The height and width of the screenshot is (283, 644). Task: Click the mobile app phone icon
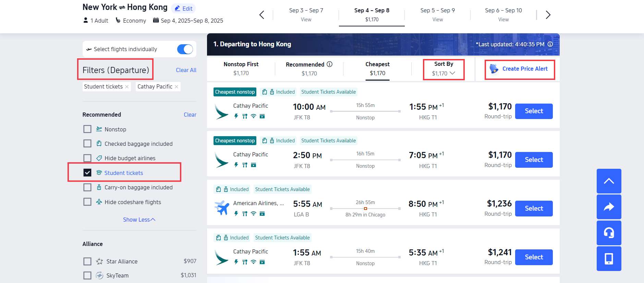pyautogui.click(x=609, y=259)
